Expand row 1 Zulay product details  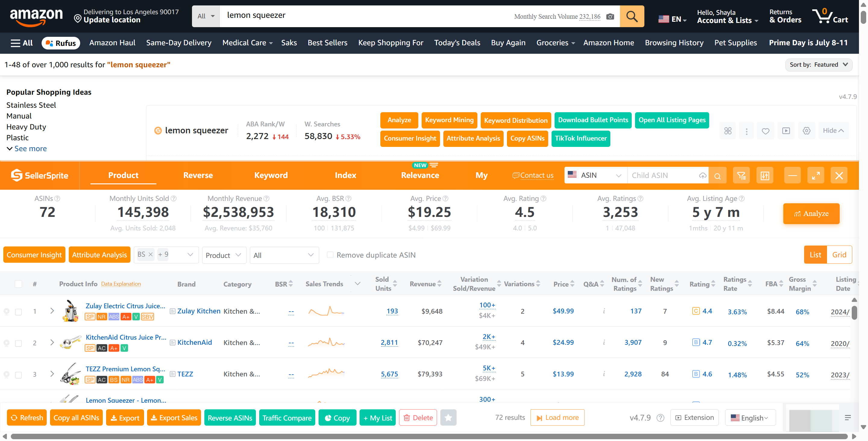click(x=52, y=310)
